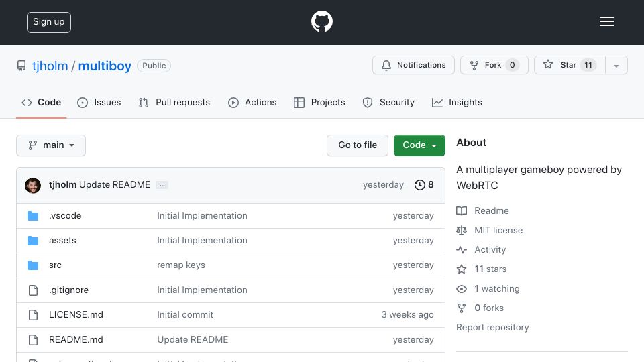Screen dimensions: 644x362
Task: Click the 0 forks link
Action: pos(489,308)
